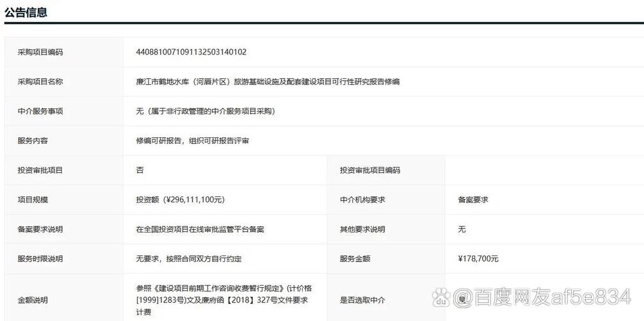Click the project name starting with 廉江市鹤地水库
Screen dimensions: 644x321
pyautogui.click(x=267, y=82)
